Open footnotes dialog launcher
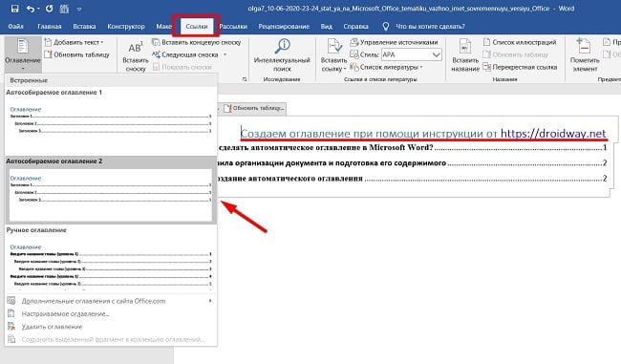The image size is (621, 364). coord(245,79)
